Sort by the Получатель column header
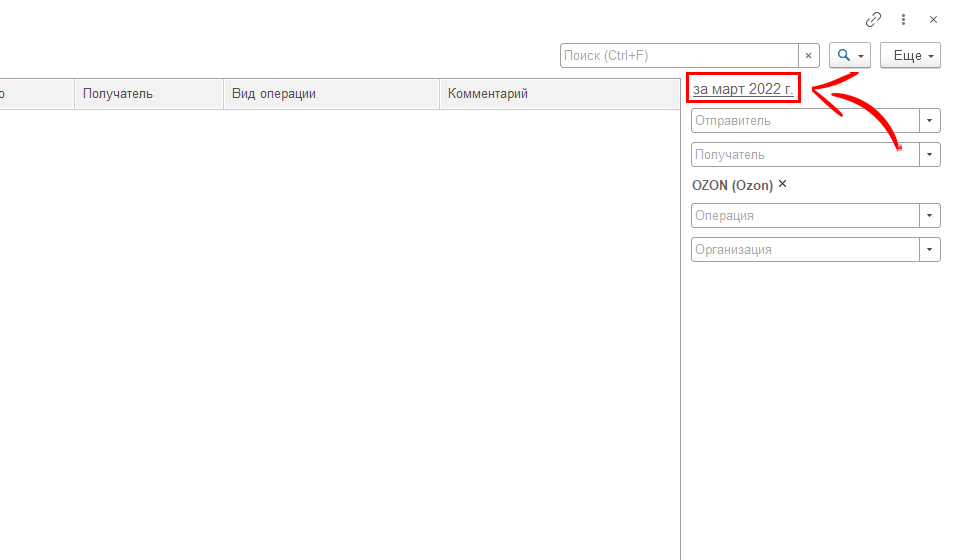Viewport: 960px width, 560px height. click(148, 94)
